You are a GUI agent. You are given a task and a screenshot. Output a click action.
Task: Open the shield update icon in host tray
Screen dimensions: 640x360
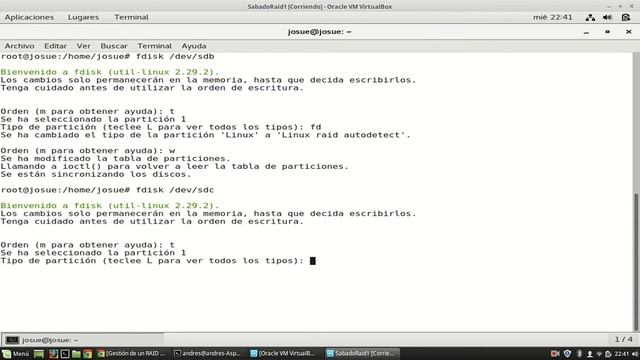[x=567, y=353]
